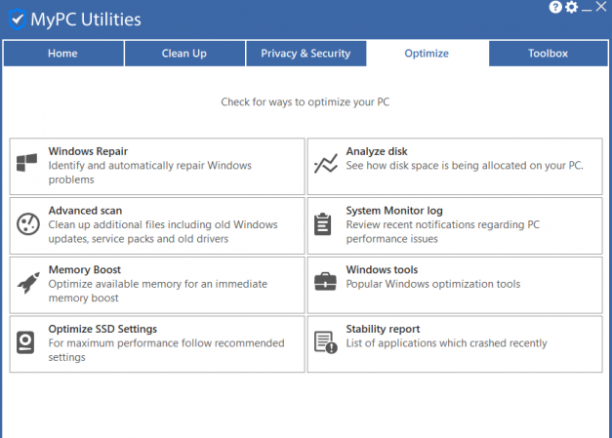Click 'Identify and automatically repair Windows problems' text
This screenshot has height=438, width=612.
[x=150, y=173]
